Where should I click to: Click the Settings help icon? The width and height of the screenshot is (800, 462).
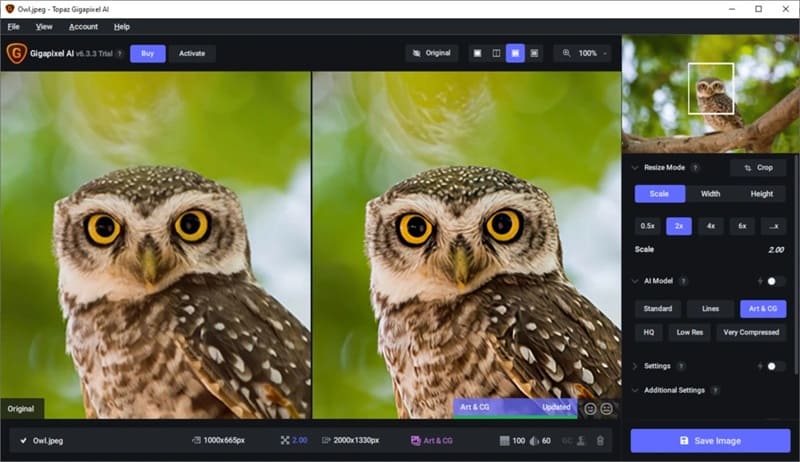tap(681, 366)
